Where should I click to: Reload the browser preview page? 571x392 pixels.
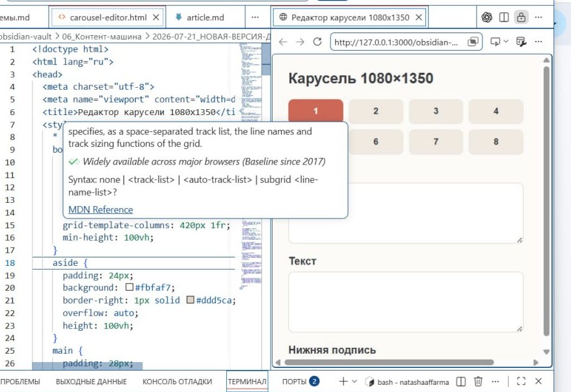317,42
